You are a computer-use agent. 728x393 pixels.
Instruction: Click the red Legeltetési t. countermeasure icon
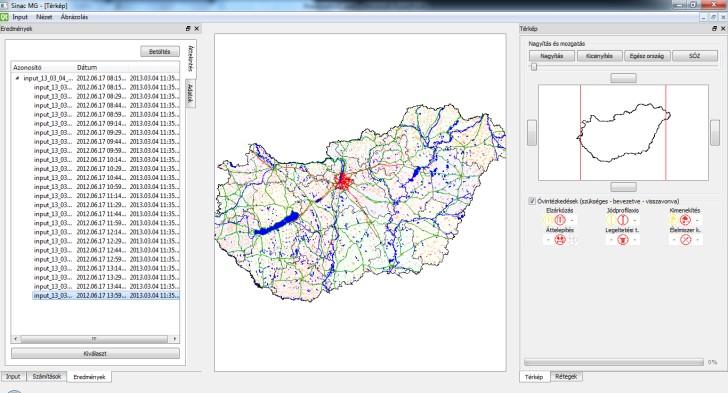pos(623,240)
